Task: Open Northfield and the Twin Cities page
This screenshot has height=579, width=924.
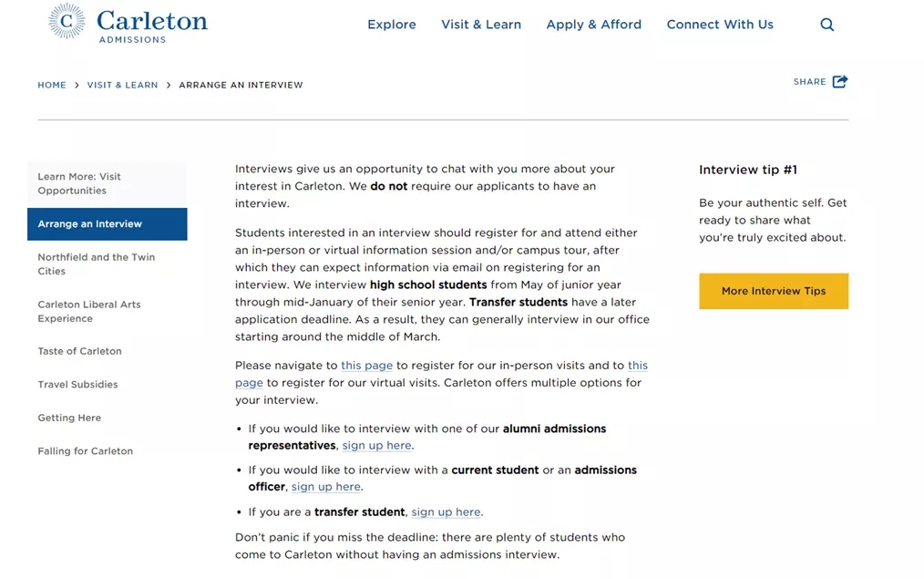Action: [97, 264]
